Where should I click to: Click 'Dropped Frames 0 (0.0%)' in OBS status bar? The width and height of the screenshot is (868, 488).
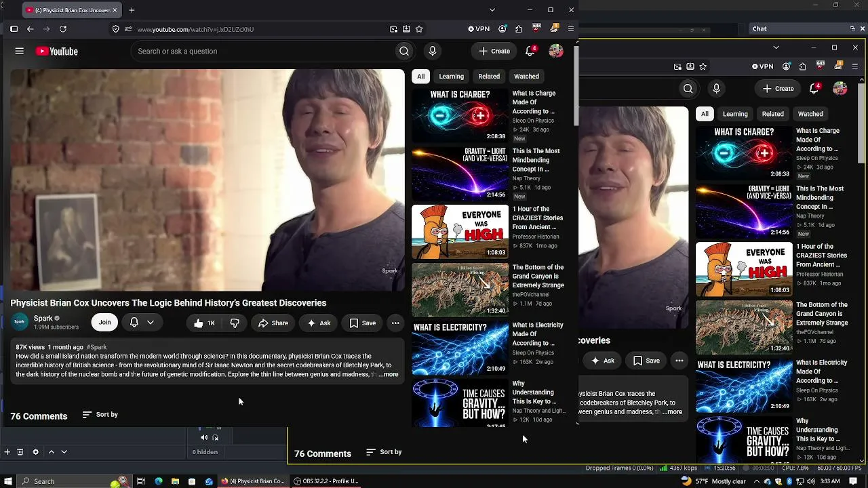(x=620, y=468)
